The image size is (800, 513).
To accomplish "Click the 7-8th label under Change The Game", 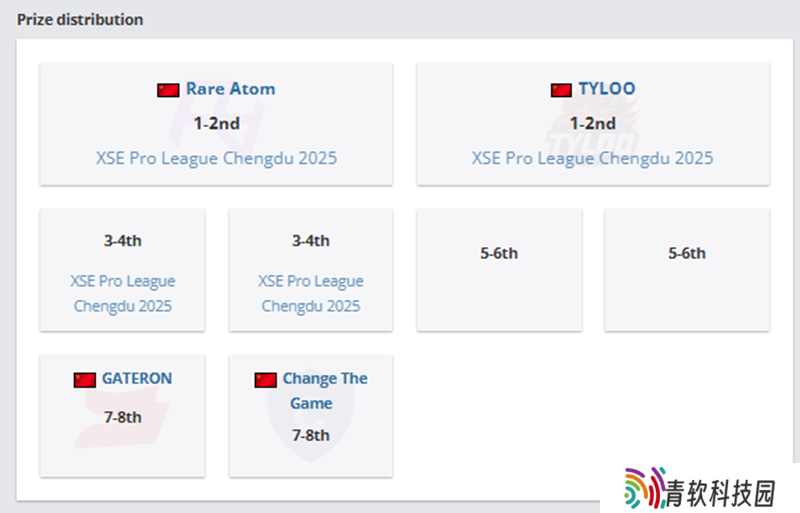I will coord(311,435).
